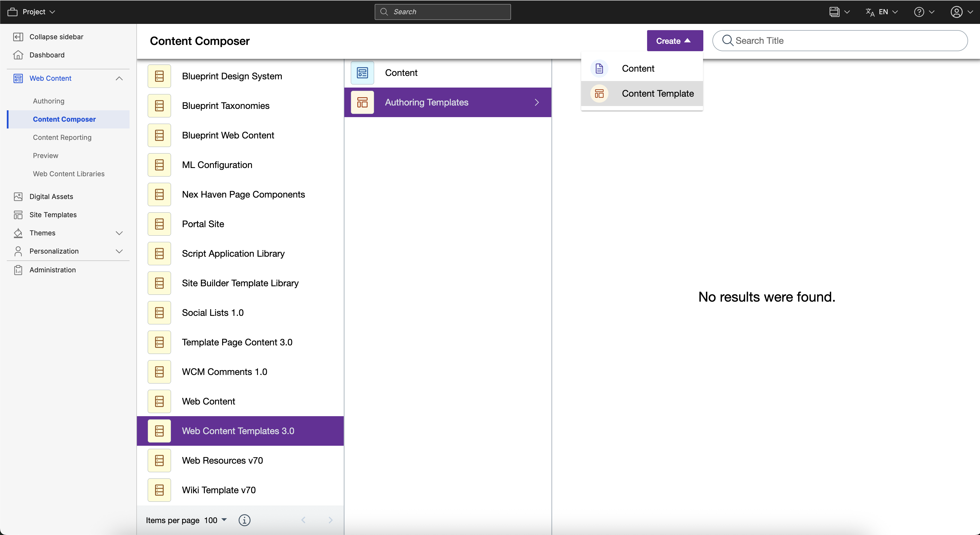The width and height of the screenshot is (980, 535).
Task: Collapse the Web Content sidebar section
Action: tap(119, 78)
